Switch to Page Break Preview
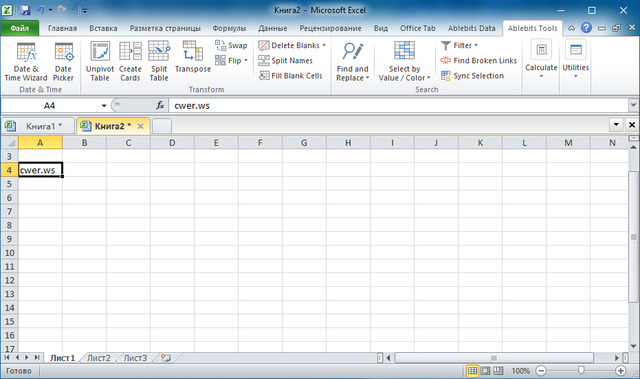Image resolution: width=640 pixels, height=379 pixels. point(498,370)
